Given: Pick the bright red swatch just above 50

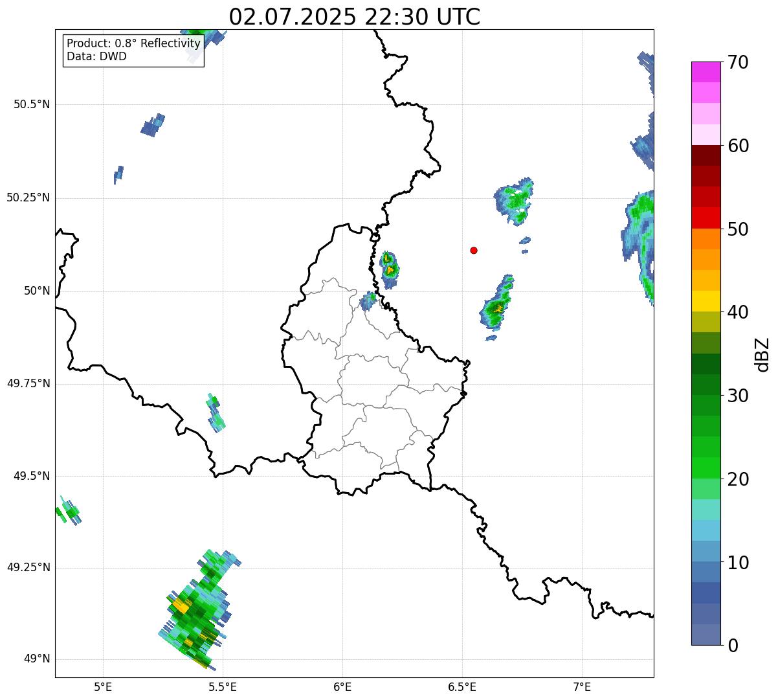Looking at the screenshot, I should (706, 218).
